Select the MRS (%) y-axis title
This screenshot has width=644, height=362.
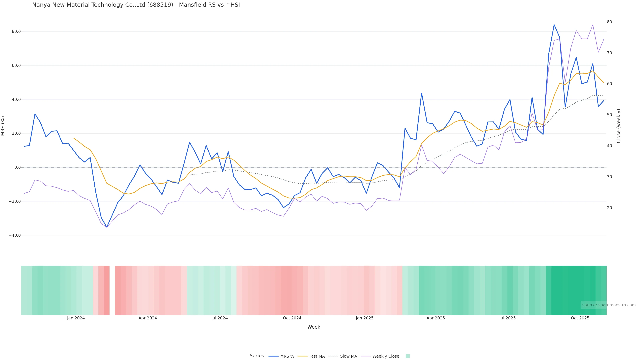(3, 126)
